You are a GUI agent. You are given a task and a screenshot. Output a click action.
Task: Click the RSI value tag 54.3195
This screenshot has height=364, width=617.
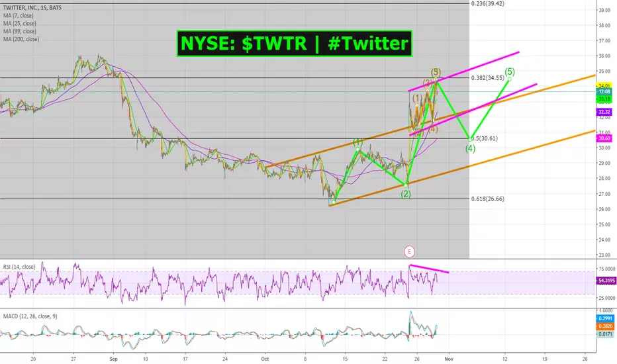[606, 281]
